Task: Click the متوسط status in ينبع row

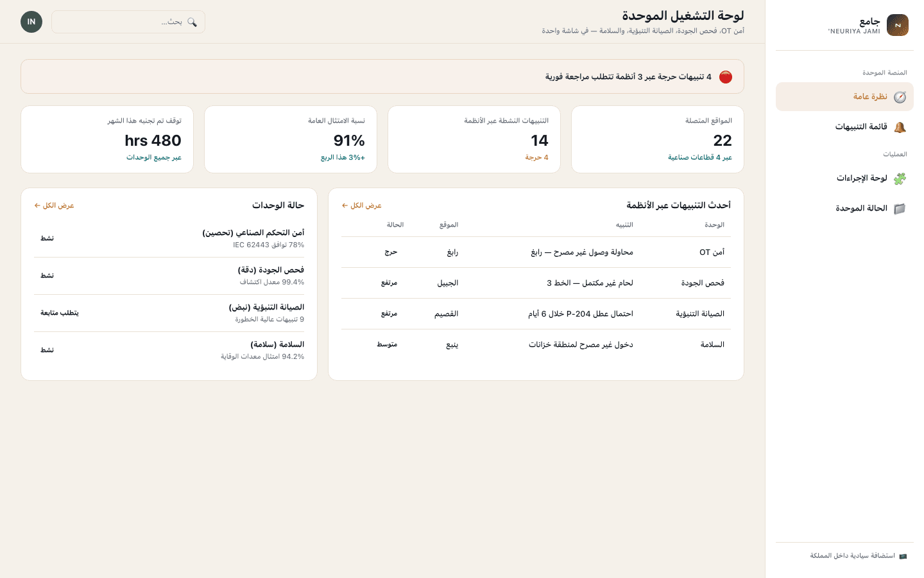Action: (x=387, y=345)
